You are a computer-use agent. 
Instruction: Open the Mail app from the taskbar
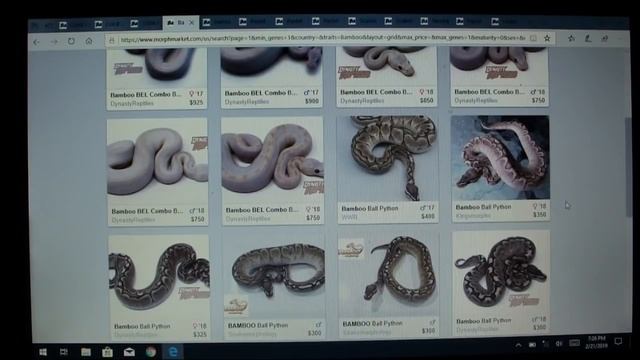click(129, 352)
